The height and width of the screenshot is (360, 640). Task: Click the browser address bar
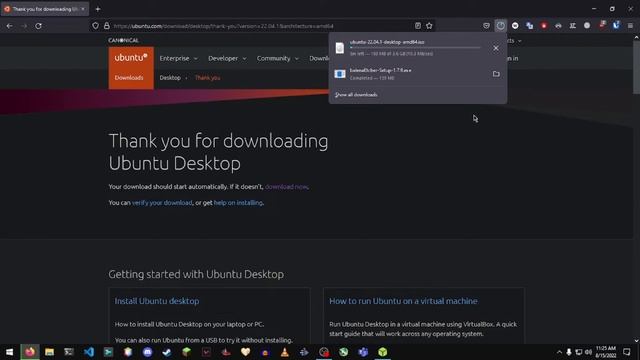(x=261, y=26)
